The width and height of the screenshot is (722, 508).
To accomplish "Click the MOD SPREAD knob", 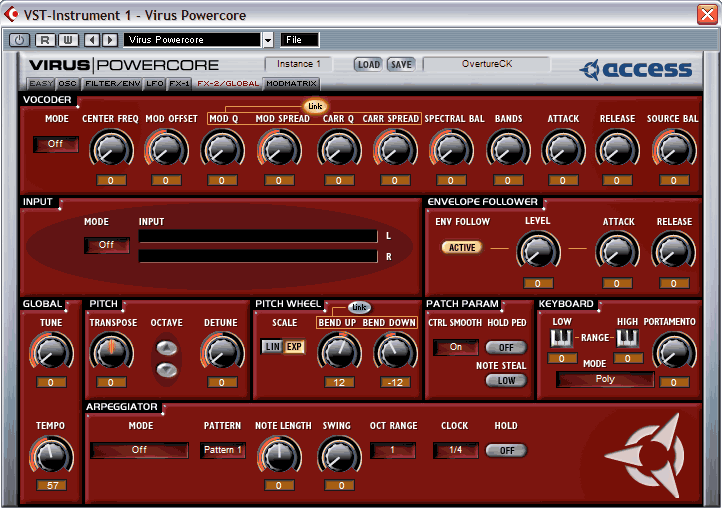I will click(x=279, y=150).
